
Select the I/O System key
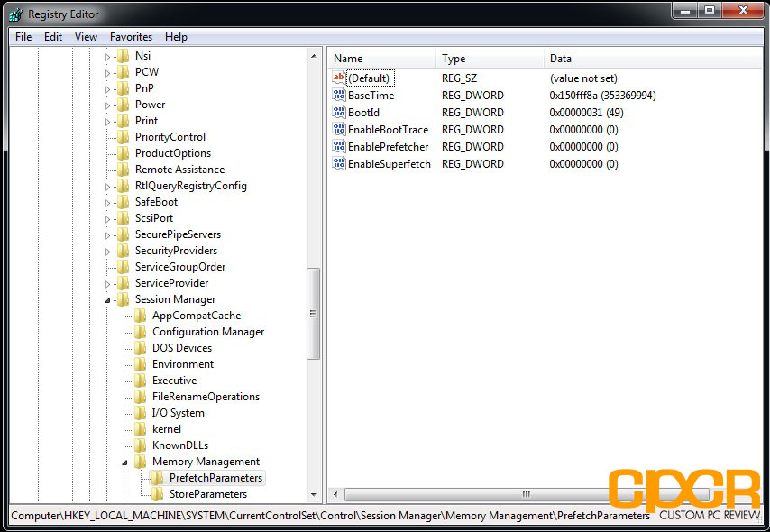(179, 413)
